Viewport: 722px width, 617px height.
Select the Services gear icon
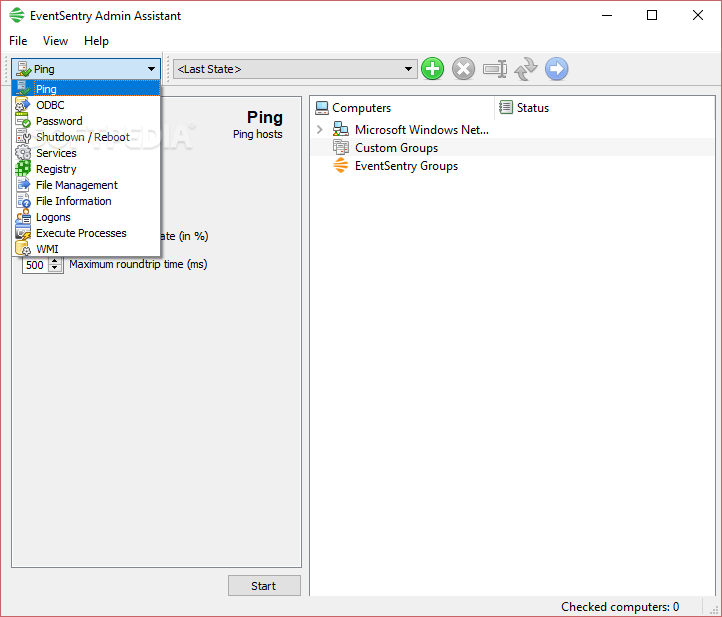(x=23, y=153)
